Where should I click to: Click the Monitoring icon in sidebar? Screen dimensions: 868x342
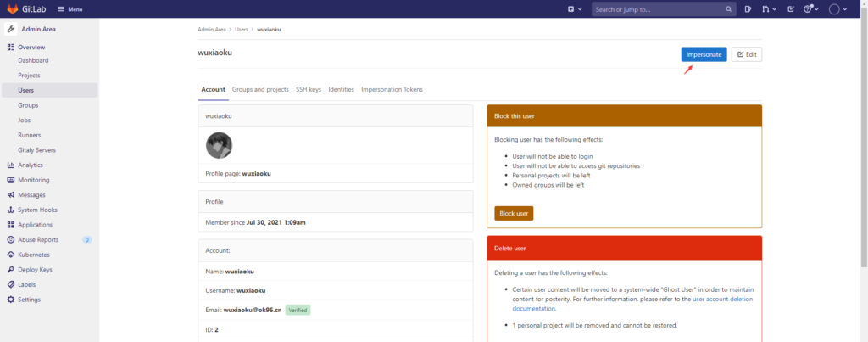10,180
